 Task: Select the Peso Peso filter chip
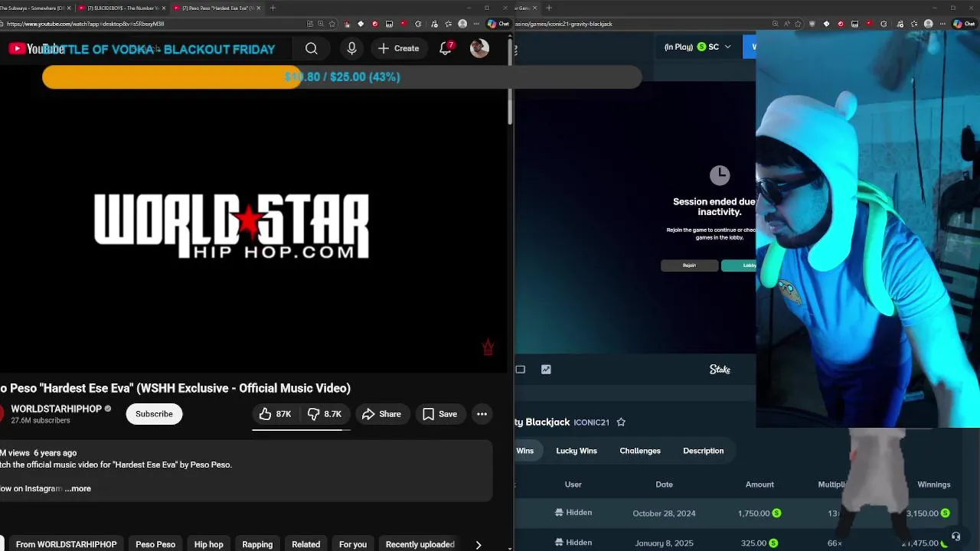pos(155,544)
